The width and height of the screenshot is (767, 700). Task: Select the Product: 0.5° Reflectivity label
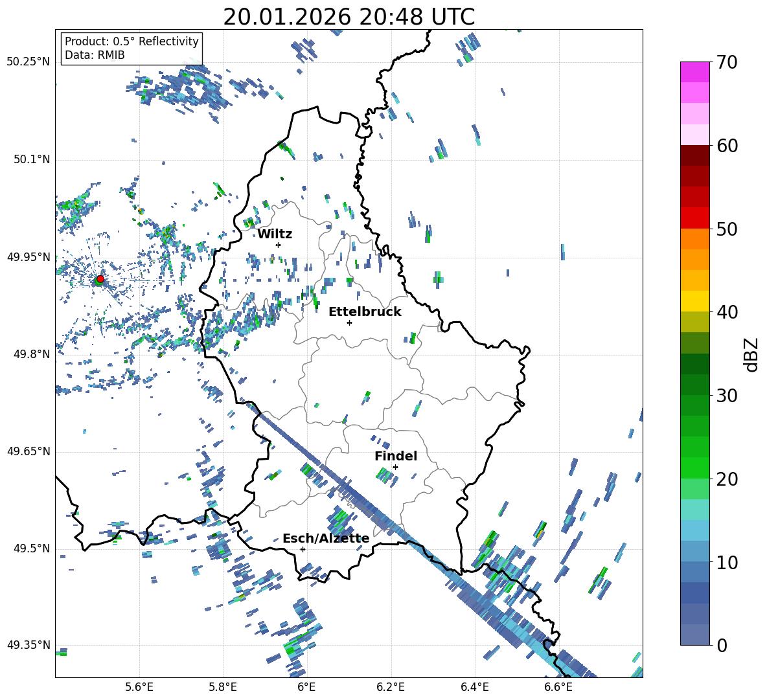tap(132, 41)
